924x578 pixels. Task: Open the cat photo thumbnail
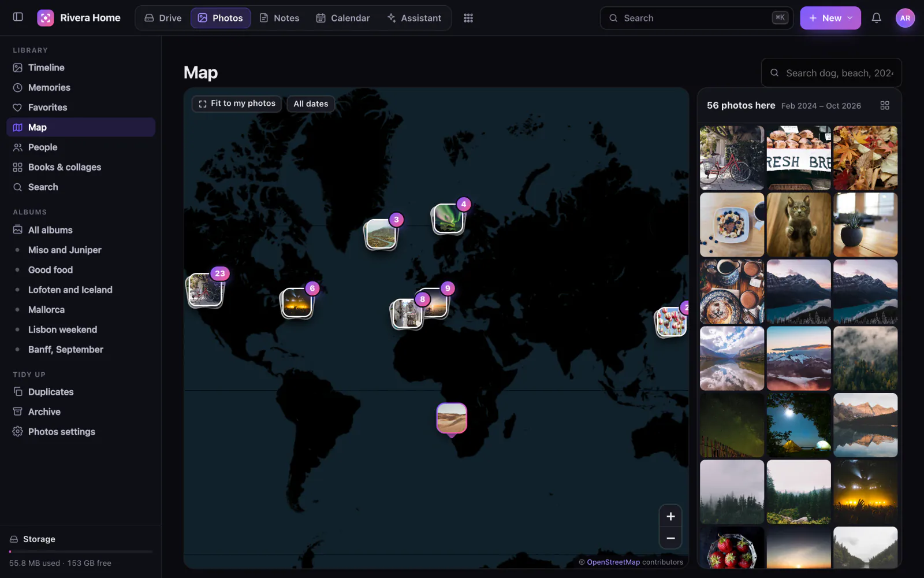799,225
